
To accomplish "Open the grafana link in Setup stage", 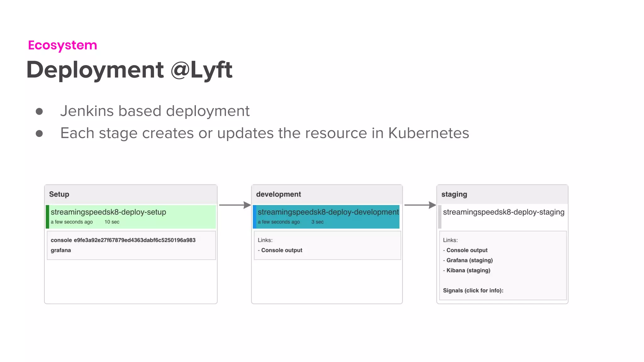I will [x=61, y=250].
